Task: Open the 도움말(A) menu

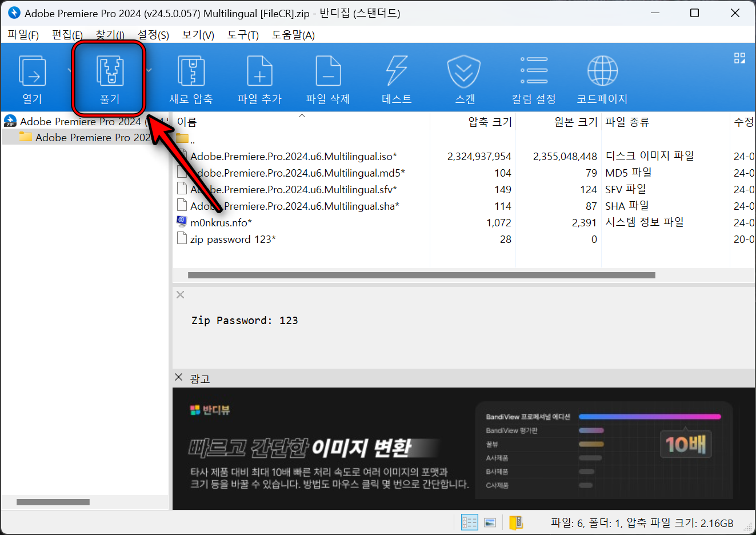Action: (293, 35)
